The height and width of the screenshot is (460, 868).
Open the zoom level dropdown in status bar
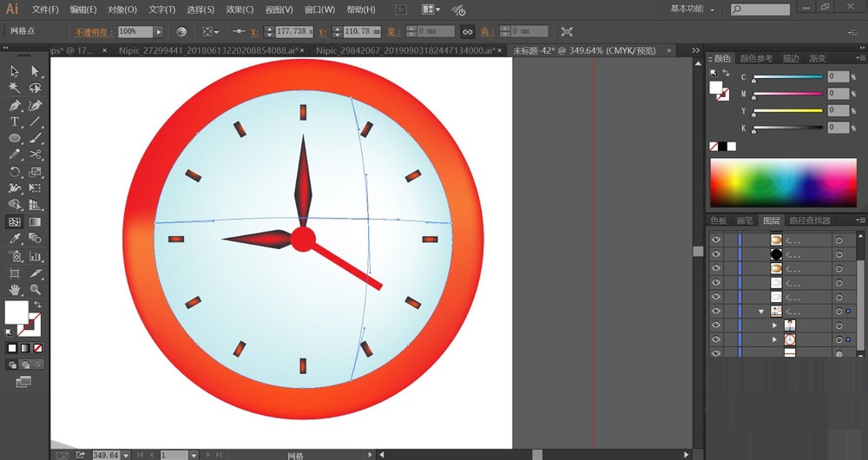tap(126, 455)
